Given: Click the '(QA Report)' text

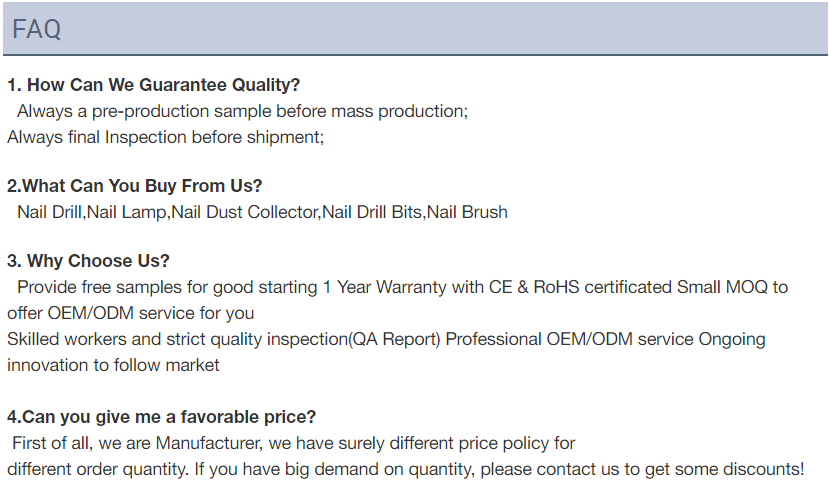Looking at the screenshot, I should (x=394, y=339).
